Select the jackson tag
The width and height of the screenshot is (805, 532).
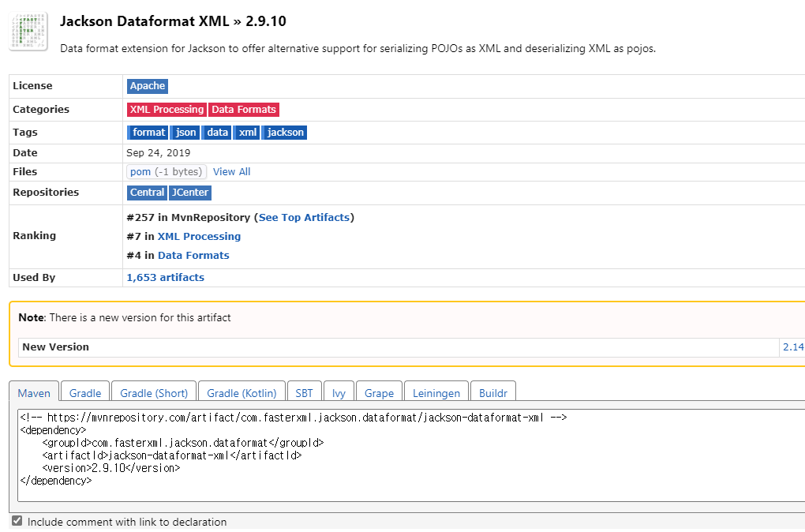pyautogui.click(x=284, y=133)
